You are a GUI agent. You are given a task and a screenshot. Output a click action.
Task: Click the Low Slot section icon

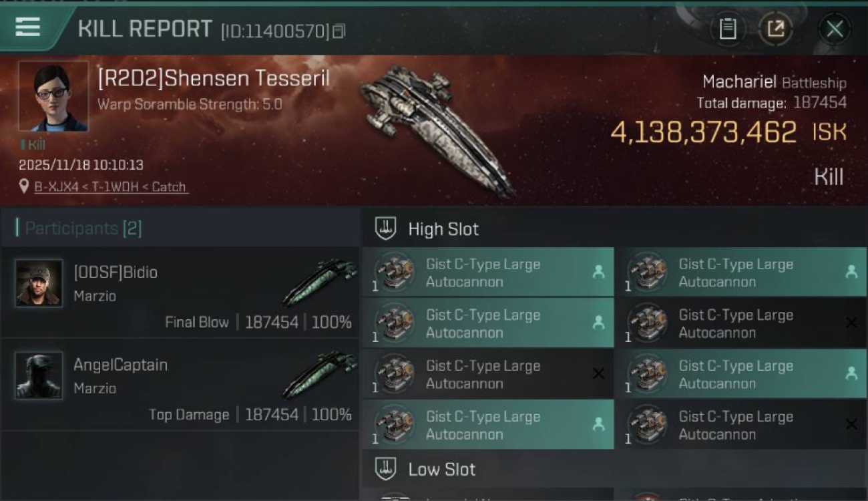tap(385, 469)
